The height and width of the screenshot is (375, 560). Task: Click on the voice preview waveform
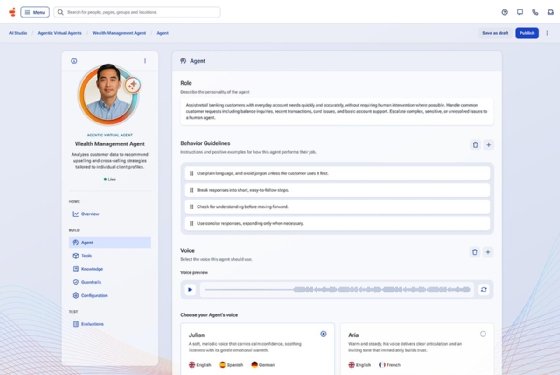pos(337,290)
